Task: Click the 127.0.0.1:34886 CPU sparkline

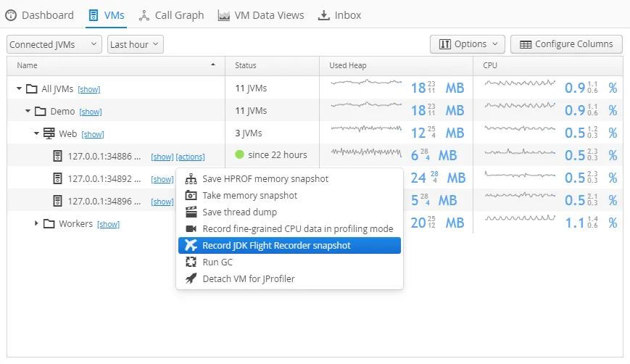Action: point(520,152)
